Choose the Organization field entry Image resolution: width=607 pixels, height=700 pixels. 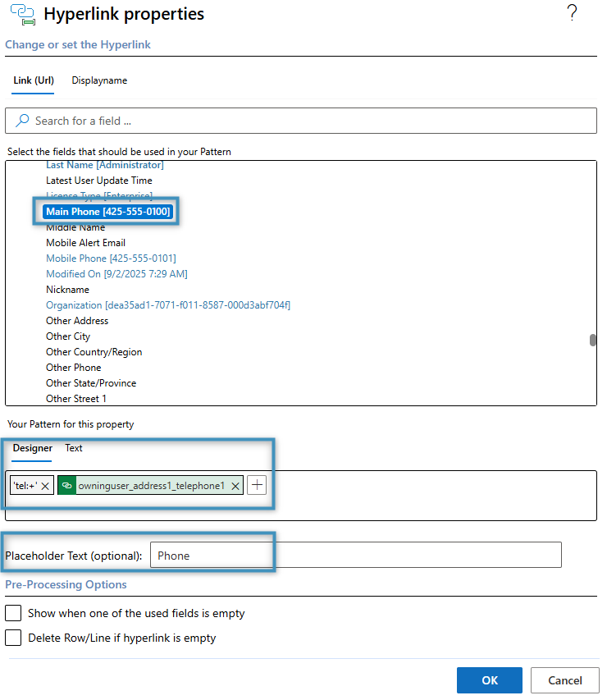167,305
